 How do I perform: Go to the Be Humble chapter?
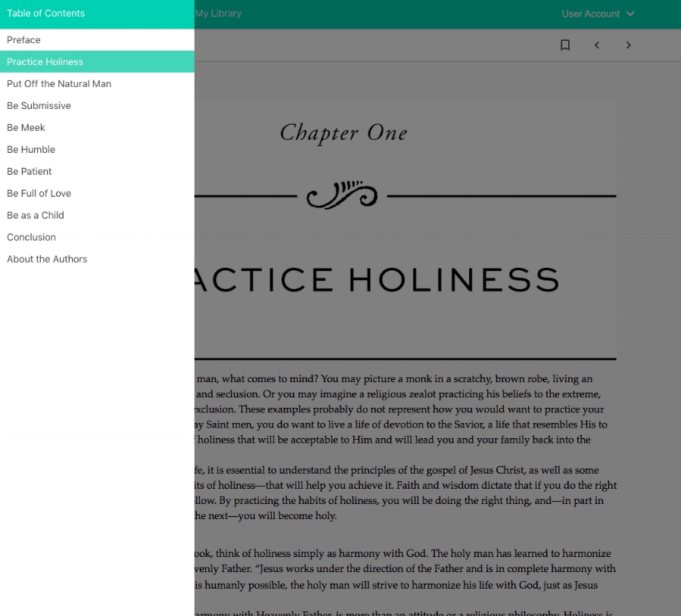point(31,149)
